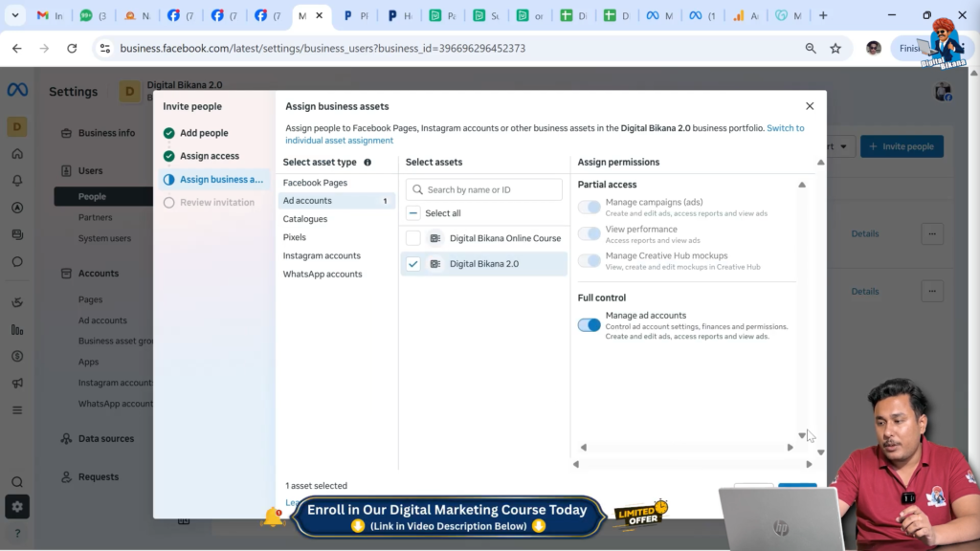980x551 pixels.
Task: Click the Gmail tab
Action: [50, 15]
